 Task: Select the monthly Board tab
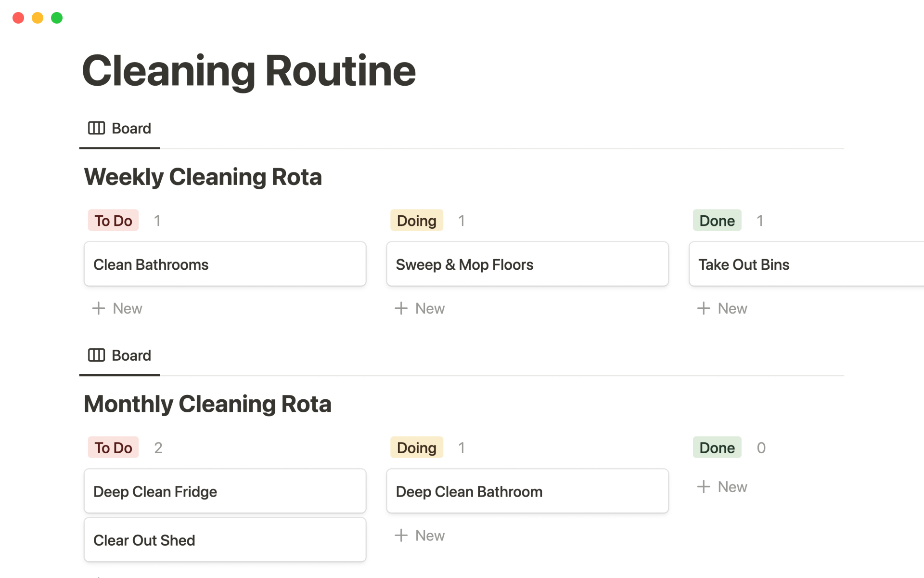[x=131, y=355]
